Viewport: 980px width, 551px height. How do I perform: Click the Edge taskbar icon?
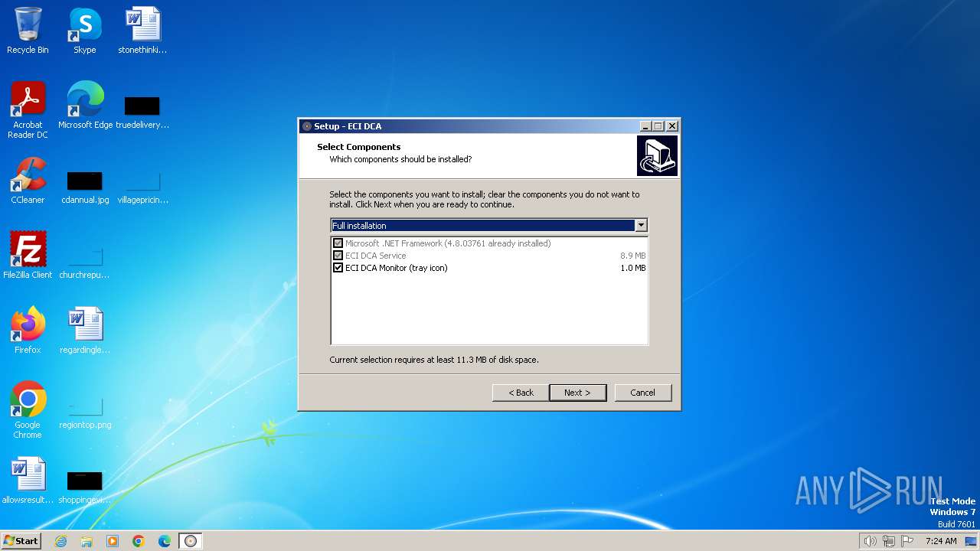pos(165,541)
